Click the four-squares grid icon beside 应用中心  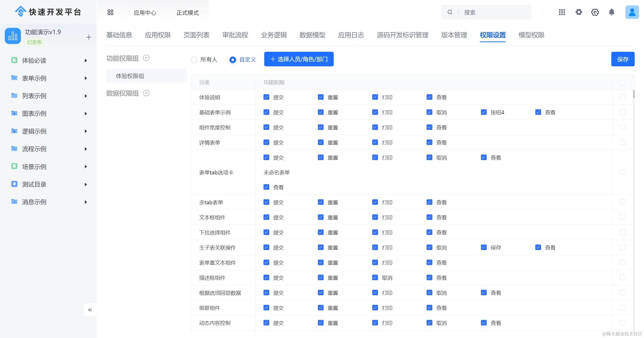click(110, 12)
